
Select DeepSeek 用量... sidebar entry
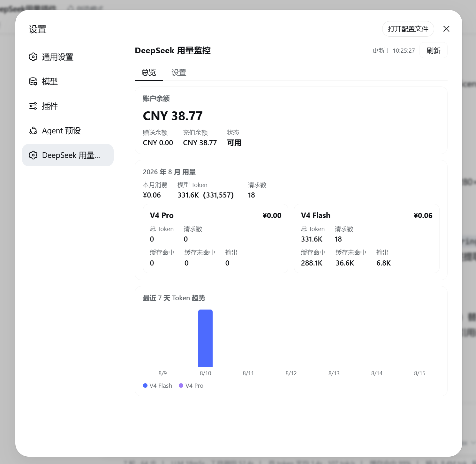[x=68, y=155]
